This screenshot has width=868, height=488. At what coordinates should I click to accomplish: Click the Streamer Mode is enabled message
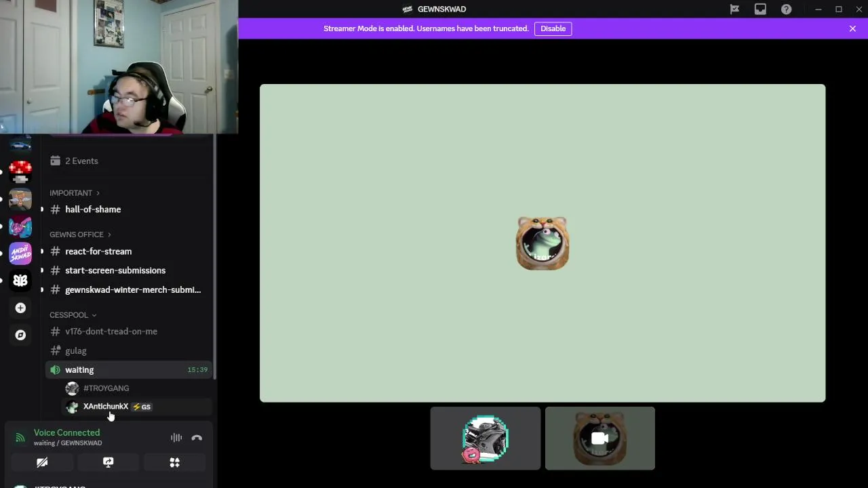point(426,28)
